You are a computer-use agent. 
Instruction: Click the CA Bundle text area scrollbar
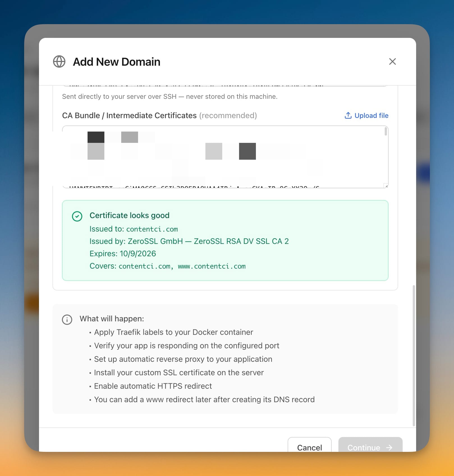pos(386,131)
